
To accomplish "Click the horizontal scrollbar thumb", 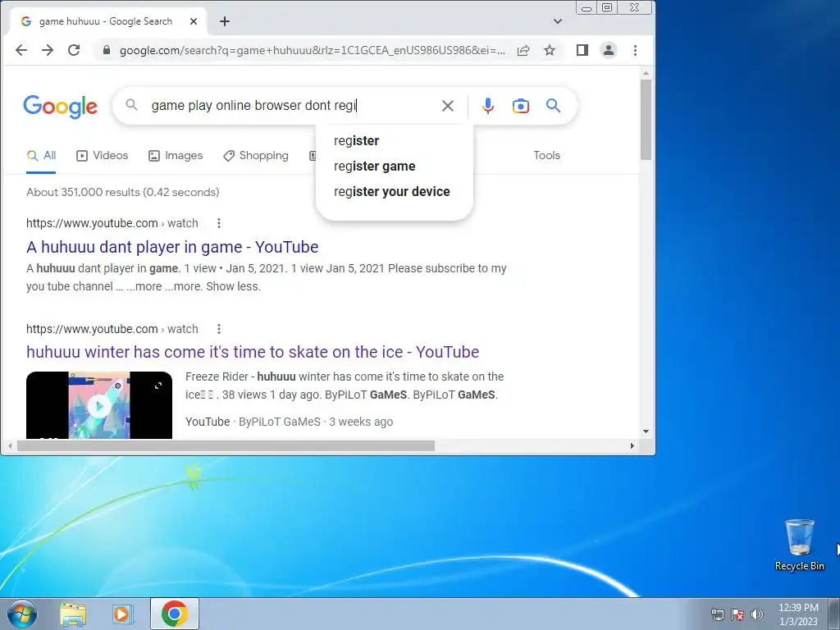I will [x=226, y=445].
